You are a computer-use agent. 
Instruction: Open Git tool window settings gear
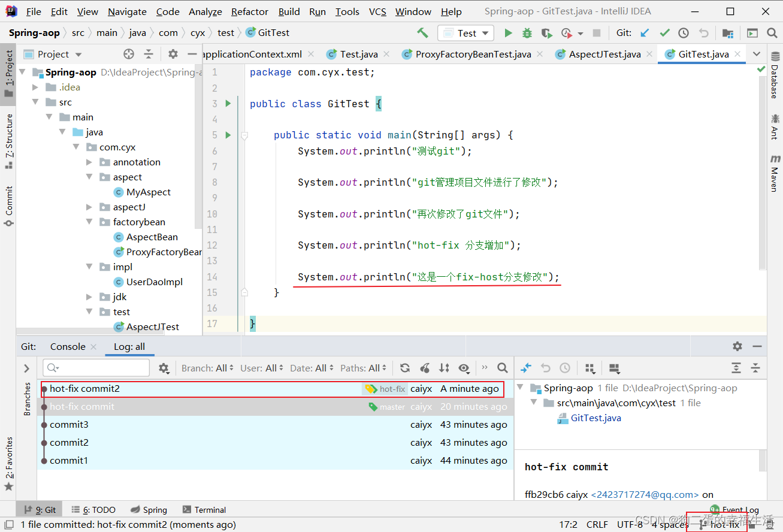pyautogui.click(x=737, y=346)
